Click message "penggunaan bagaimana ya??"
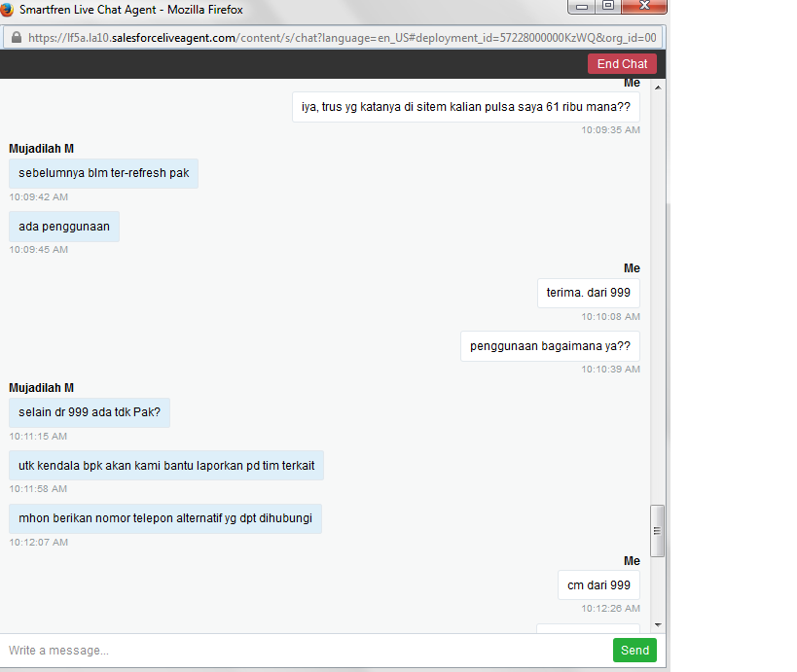 pyautogui.click(x=550, y=346)
